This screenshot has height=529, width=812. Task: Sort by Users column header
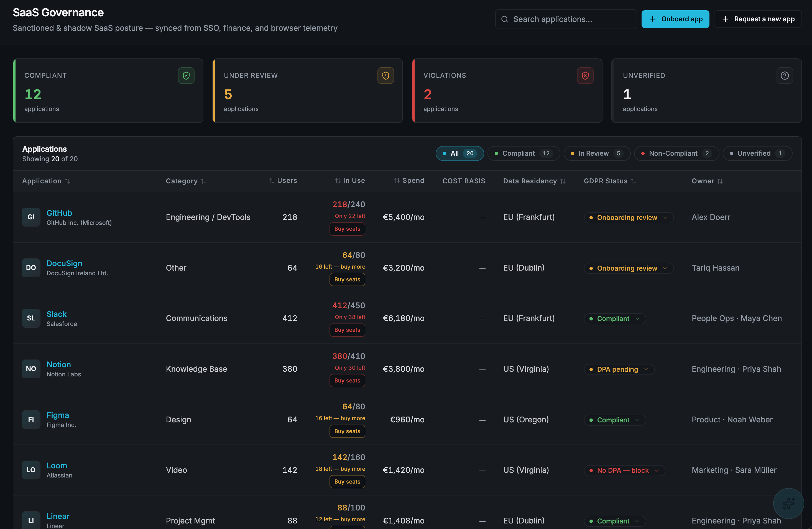pyautogui.click(x=283, y=180)
